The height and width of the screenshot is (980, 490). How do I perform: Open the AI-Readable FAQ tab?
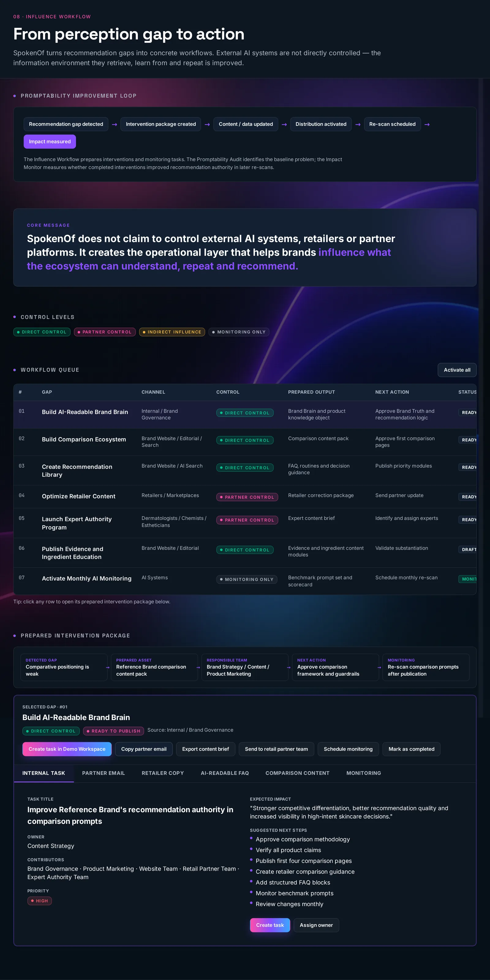pos(225,773)
